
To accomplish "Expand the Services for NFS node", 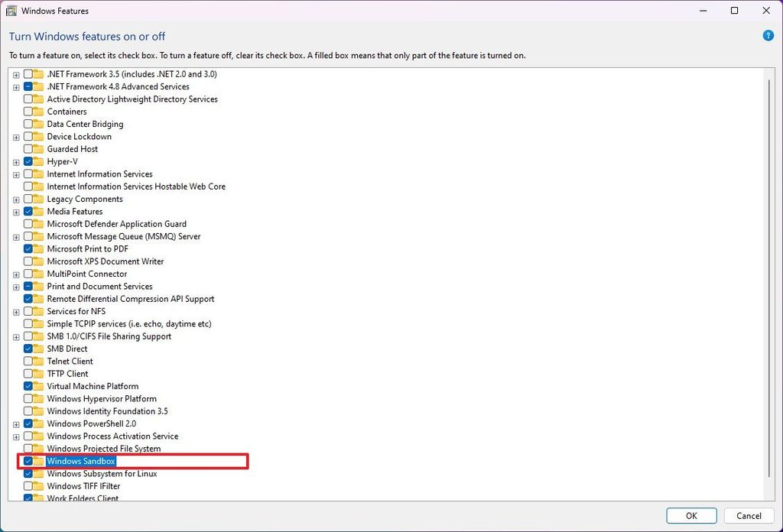I will point(16,311).
